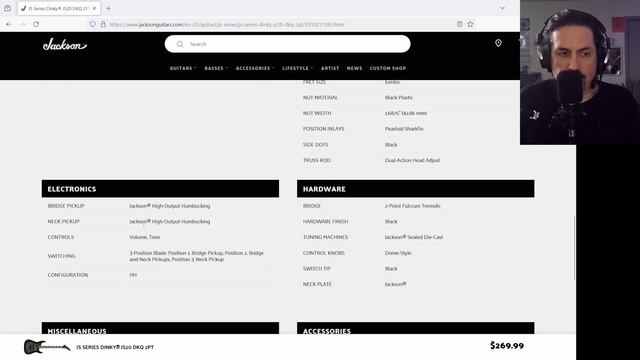Reload the page
640x360 pixels.
[36, 24]
